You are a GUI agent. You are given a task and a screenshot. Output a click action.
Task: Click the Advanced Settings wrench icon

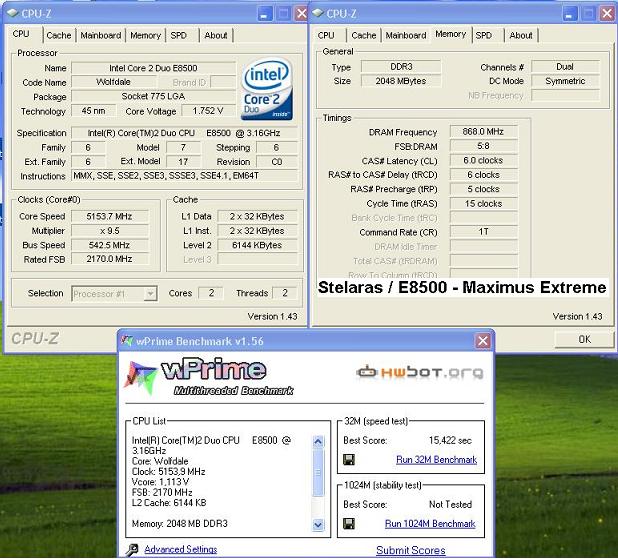[132, 549]
